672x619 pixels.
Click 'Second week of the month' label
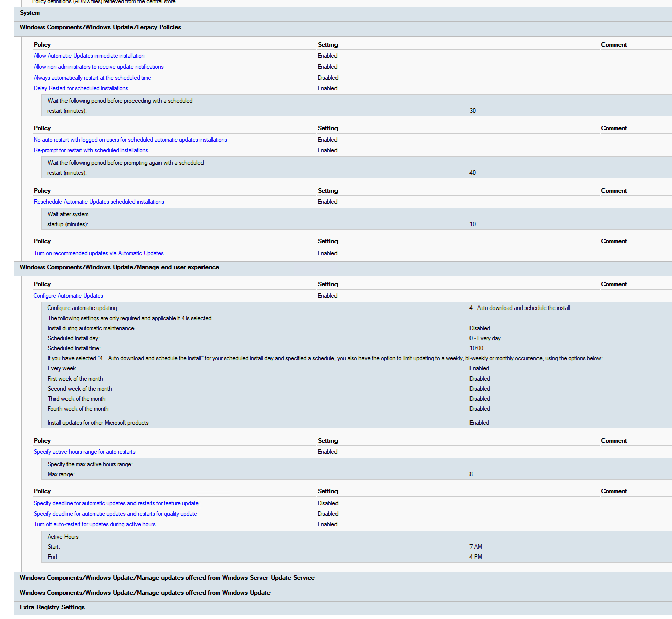pyautogui.click(x=80, y=389)
